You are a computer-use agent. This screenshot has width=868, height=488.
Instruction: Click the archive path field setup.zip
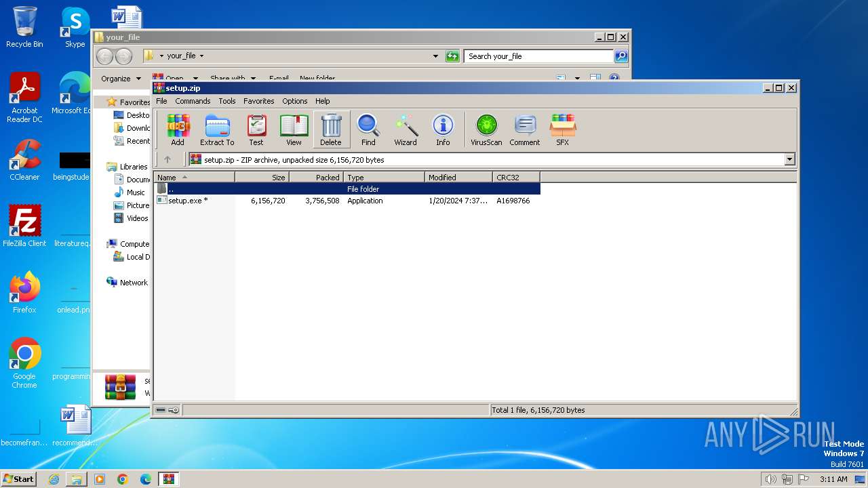(486, 160)
